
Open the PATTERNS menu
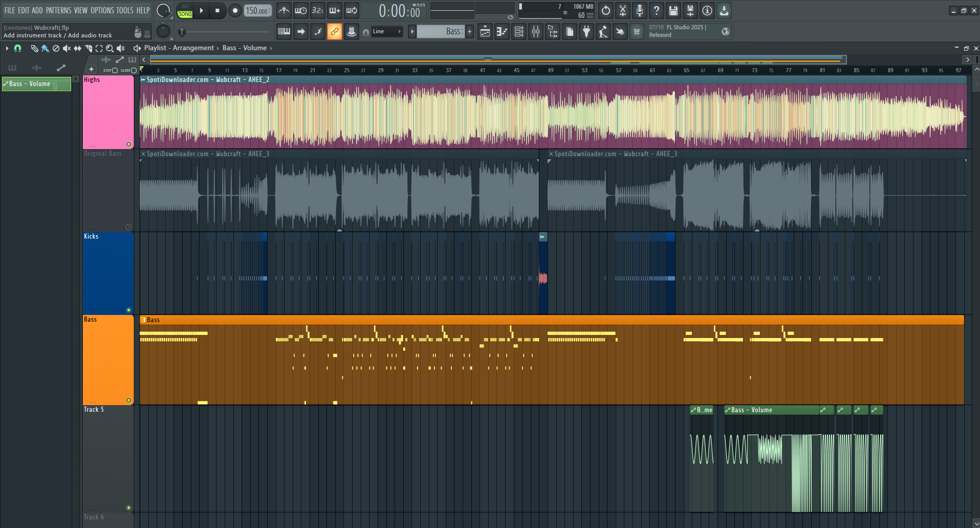(59, 10)
